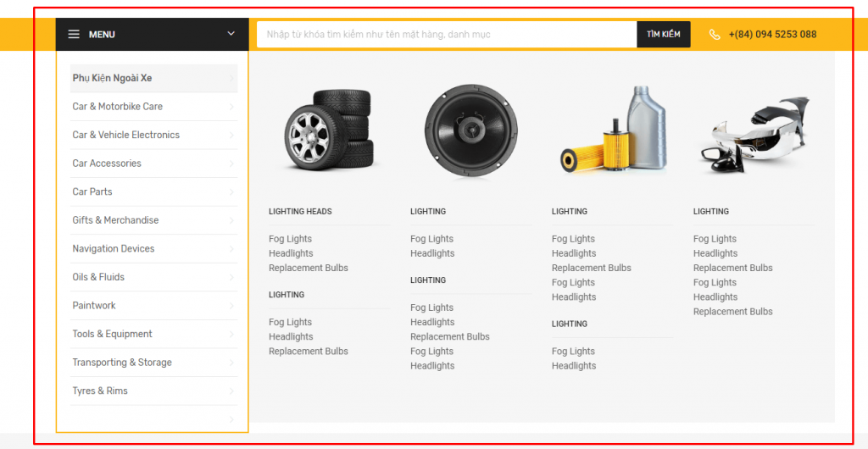Open the Car & Motorbike Care category

click(117, 106)
